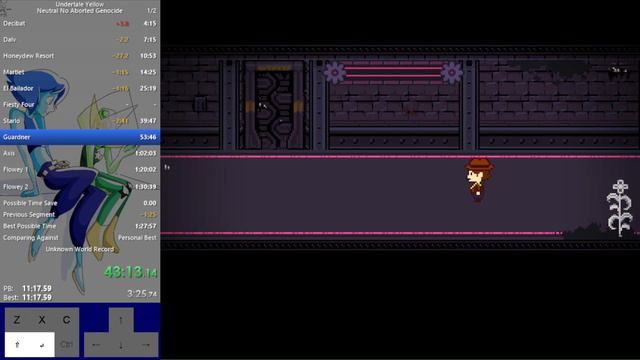The image size is (640, 360).
Task: Select the Decibat split row
Action: point(80,23)
